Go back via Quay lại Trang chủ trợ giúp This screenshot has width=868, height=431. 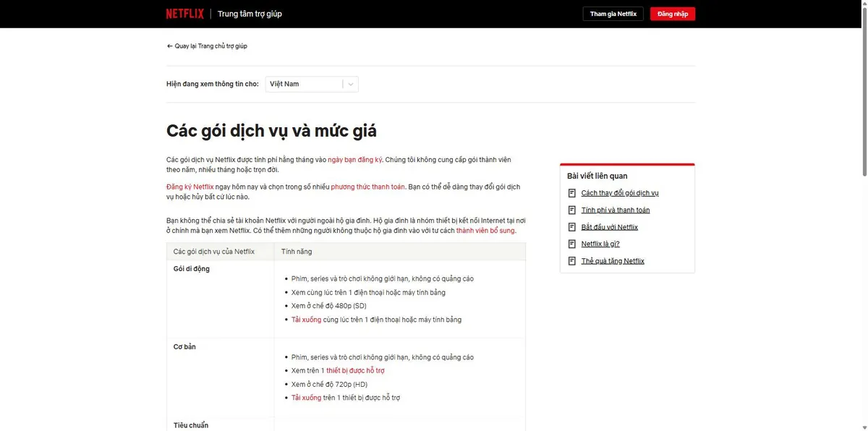tap(207, 46)
